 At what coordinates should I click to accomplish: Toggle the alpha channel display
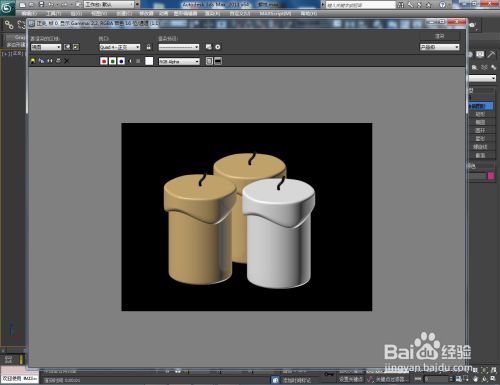coord(130,61)
